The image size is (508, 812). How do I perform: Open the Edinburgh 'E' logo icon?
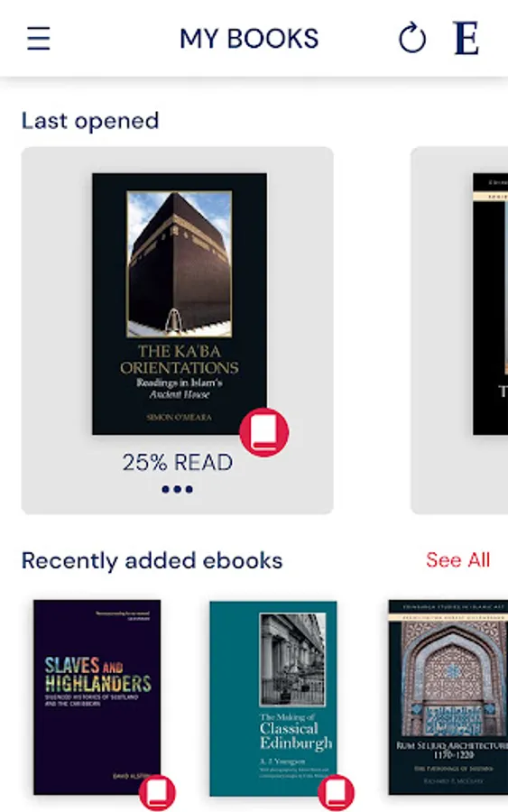click(466, 38)
